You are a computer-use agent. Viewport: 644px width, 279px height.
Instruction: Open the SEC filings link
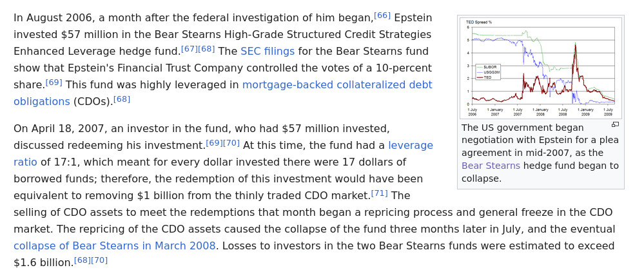pos(268,51)
